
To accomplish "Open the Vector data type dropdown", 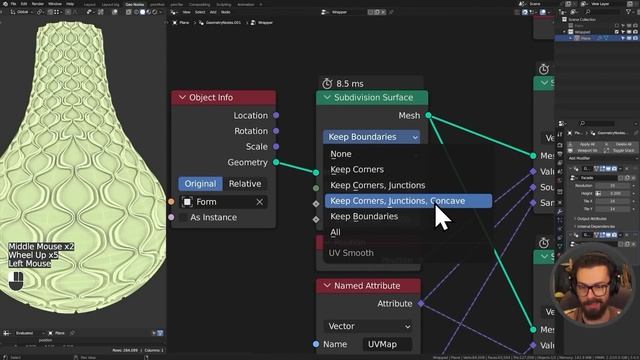I will click(368, 326).
